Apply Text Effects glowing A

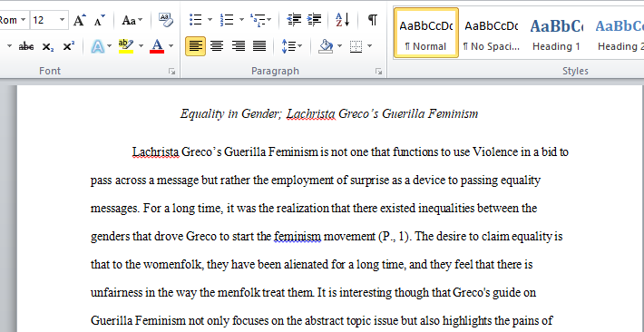97,46
